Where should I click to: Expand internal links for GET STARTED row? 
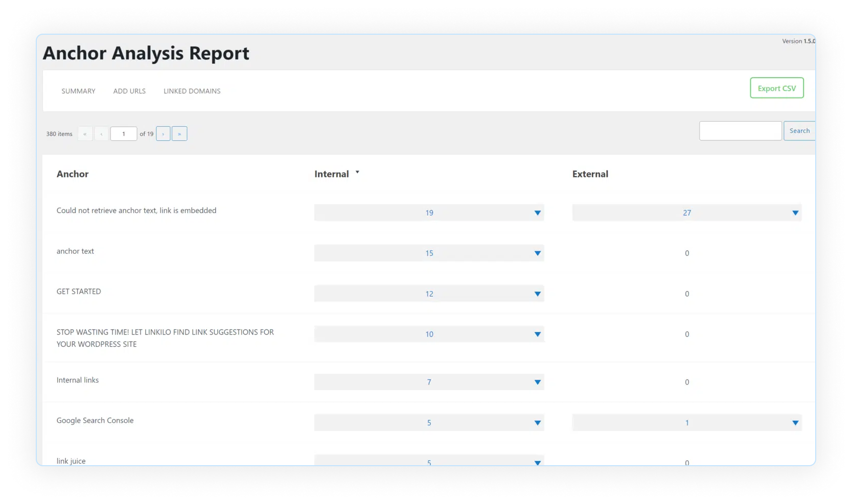[x=537, y=294]
